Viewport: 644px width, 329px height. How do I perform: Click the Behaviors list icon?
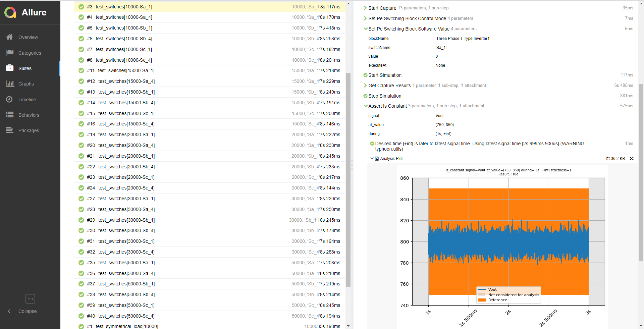[x=10, y=115]
